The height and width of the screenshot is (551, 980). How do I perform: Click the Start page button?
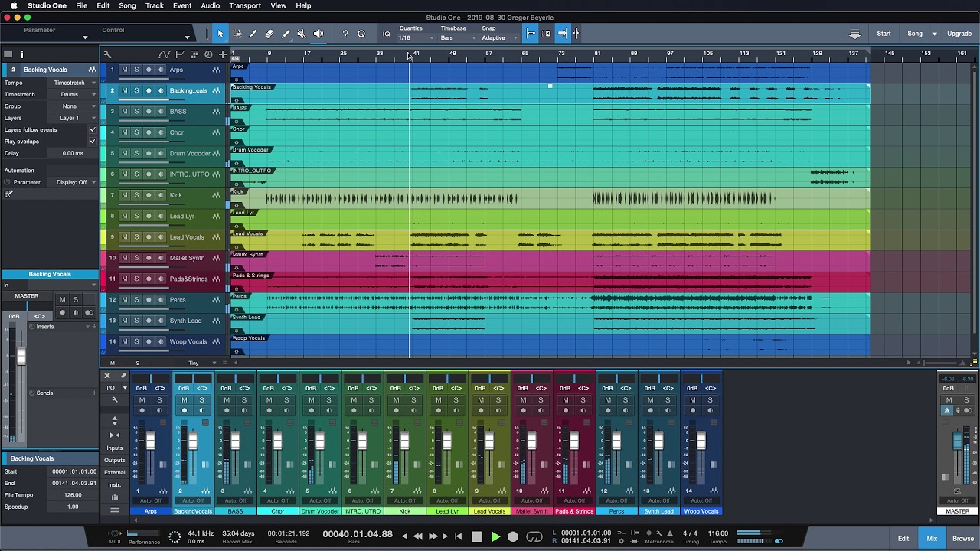tap(884, 34)
